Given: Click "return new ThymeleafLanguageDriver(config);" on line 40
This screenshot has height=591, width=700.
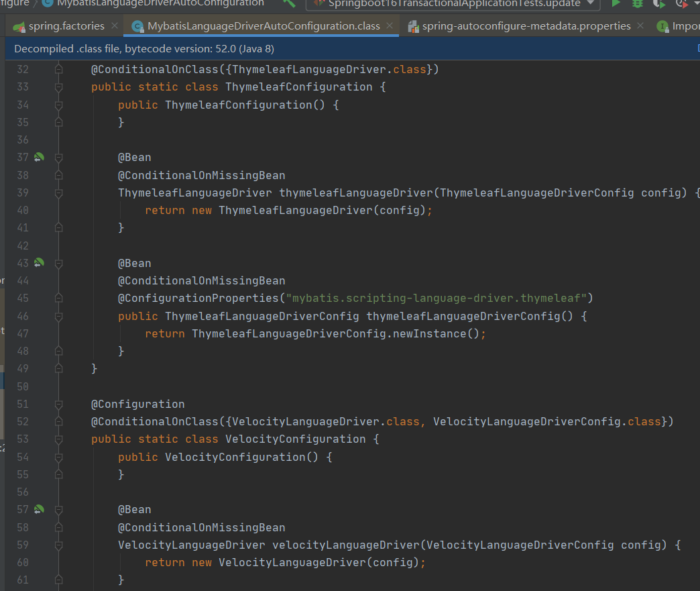Looking at the screenshot, I should click(x=288, y=210).
